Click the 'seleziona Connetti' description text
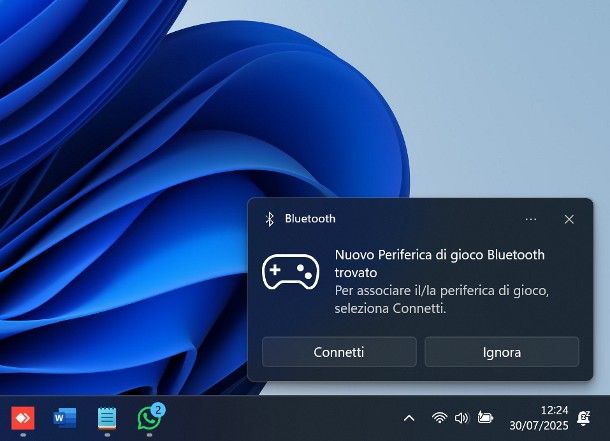 [x=390, y=309]
